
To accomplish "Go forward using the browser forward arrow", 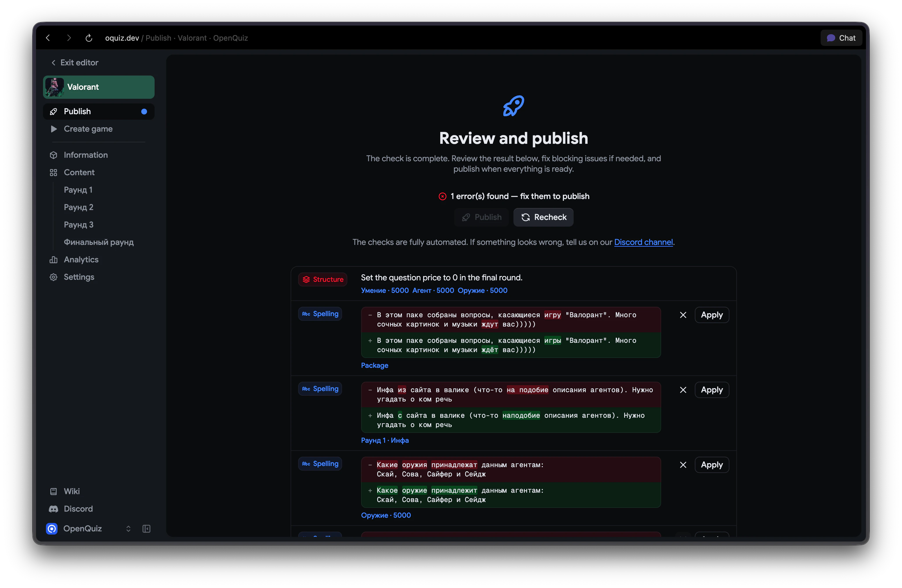I will (x=69, y=38).
